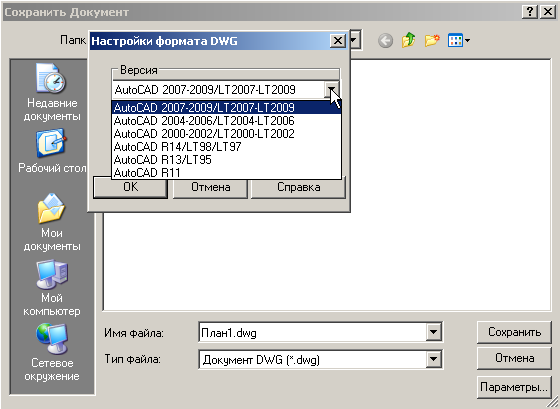Click the help question mark in the Сохранить Документ title bar
The height and width of the screenshot is (409, 560).
coord(530,12)
